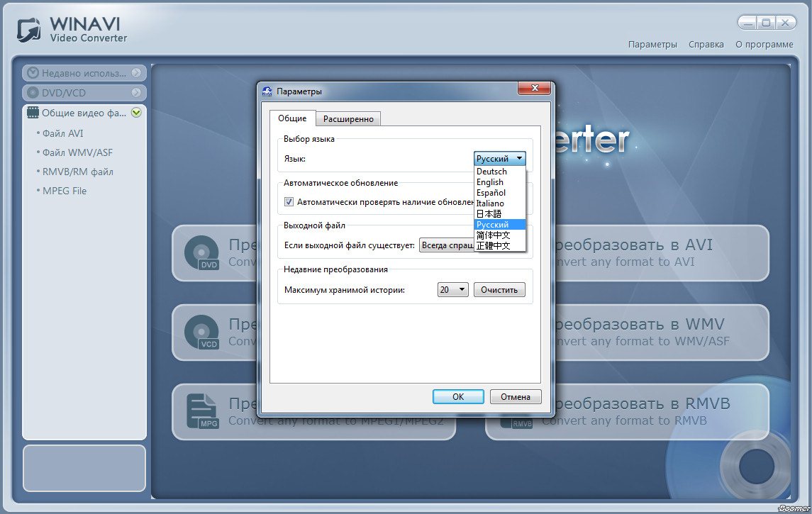Choose 日本語 from the language list
Screen dimensions: 812x514
(x=500, y=214)
